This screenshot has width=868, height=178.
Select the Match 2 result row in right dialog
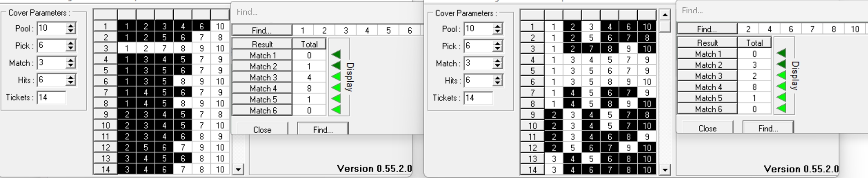click(724, 65)
